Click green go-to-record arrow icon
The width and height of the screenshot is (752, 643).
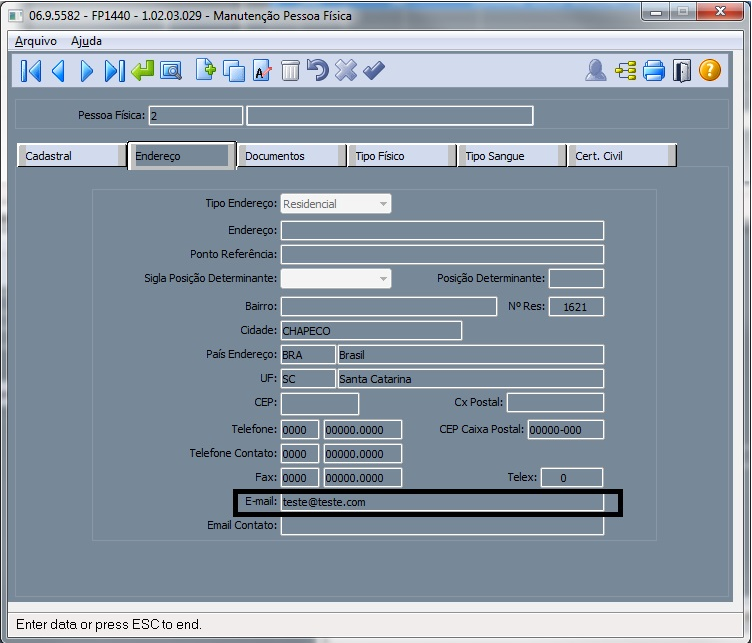coord(143,70)
